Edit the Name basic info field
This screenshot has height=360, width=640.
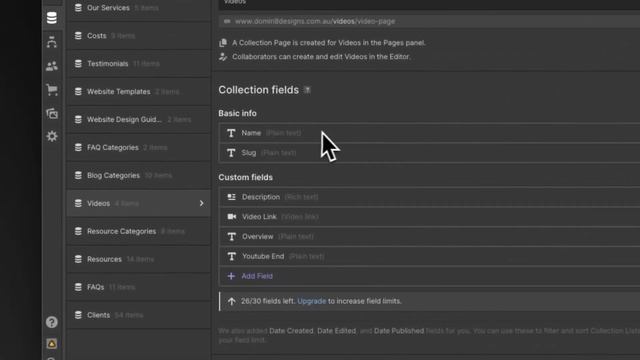429,133
